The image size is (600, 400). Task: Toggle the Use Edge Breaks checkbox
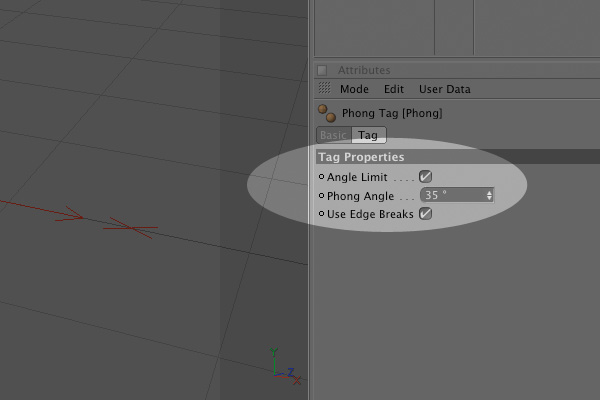(425, 213)
